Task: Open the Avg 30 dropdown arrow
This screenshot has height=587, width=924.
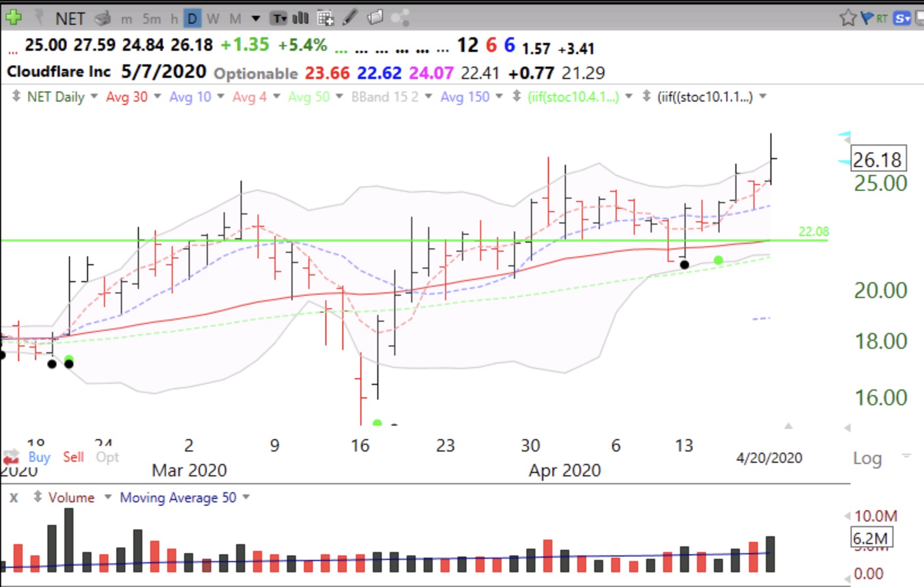Action: point(158,97)
